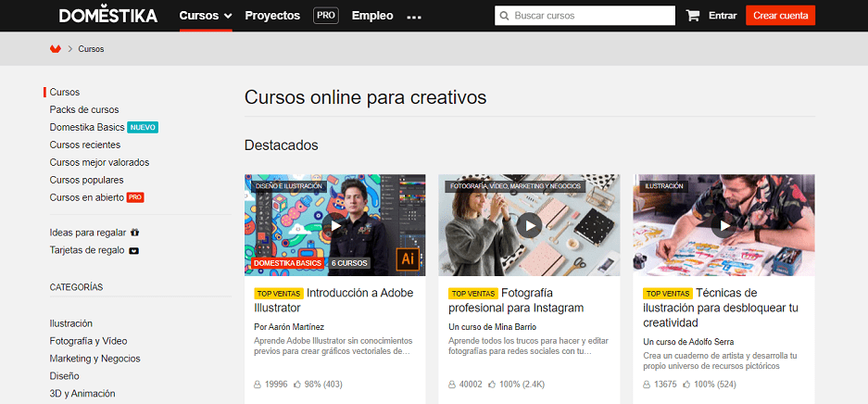Viewport: 868px width, 404px height.
Task: Click the students icon beside 19996
Action: click(258, 384)
